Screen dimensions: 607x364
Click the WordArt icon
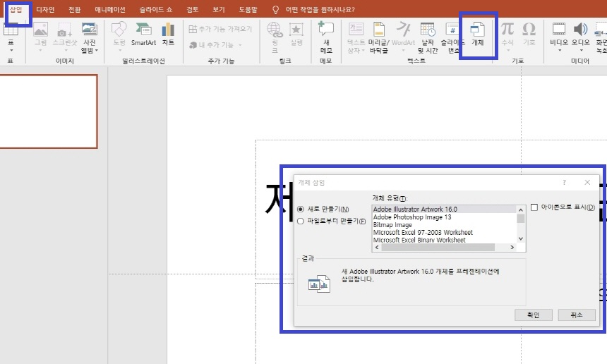403,30
